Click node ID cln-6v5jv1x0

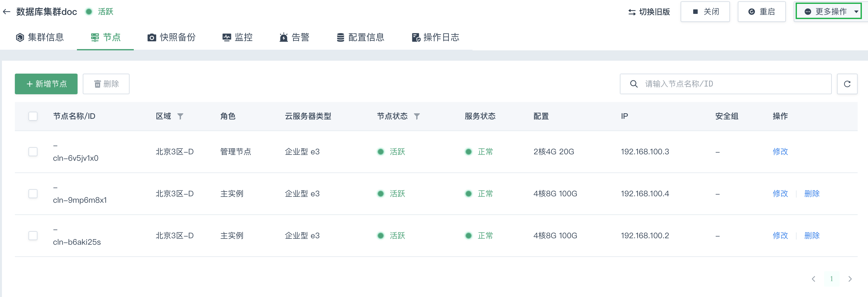click(76, 158)
